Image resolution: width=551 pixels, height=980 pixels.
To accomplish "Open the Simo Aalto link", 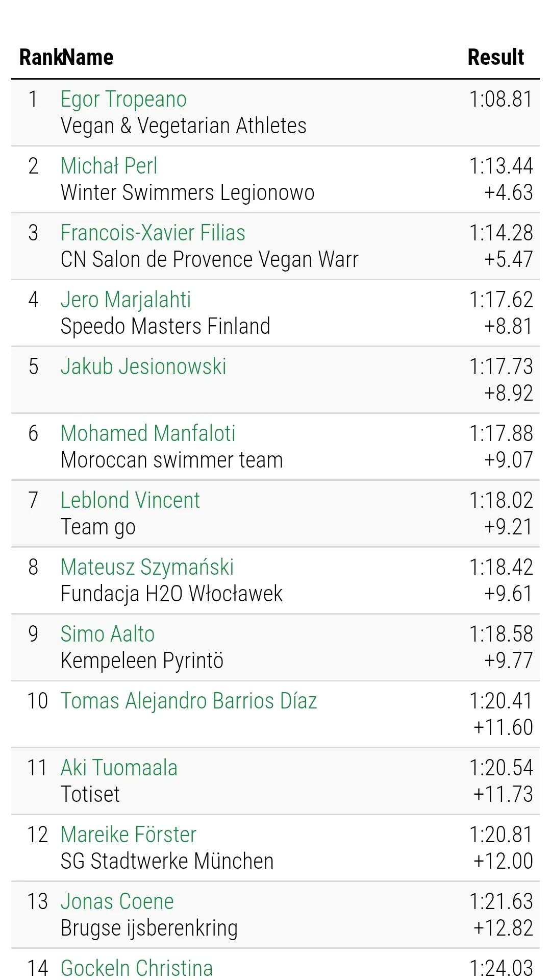I will [107, 634].
